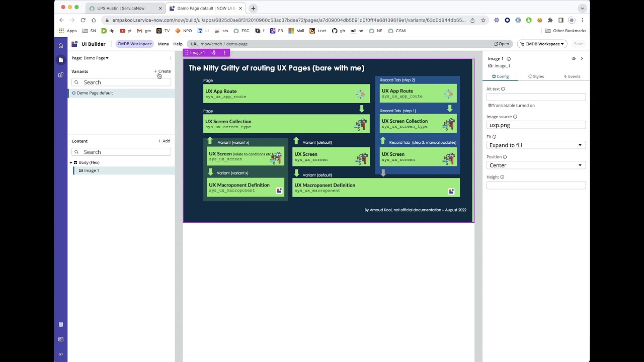Select the Pages icon in left sidebar

pyautogui.click(x=61, y=60)
